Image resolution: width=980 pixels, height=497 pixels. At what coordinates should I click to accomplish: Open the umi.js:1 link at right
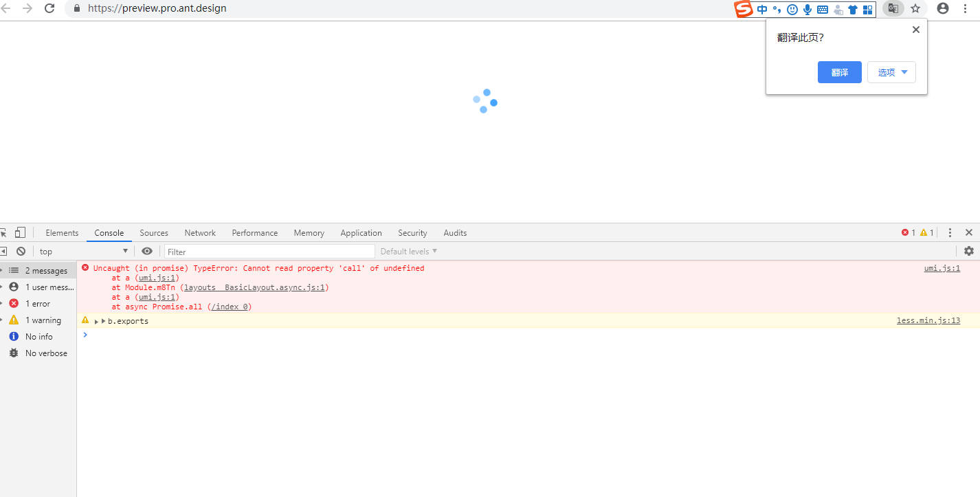click(x=942, y=268)
